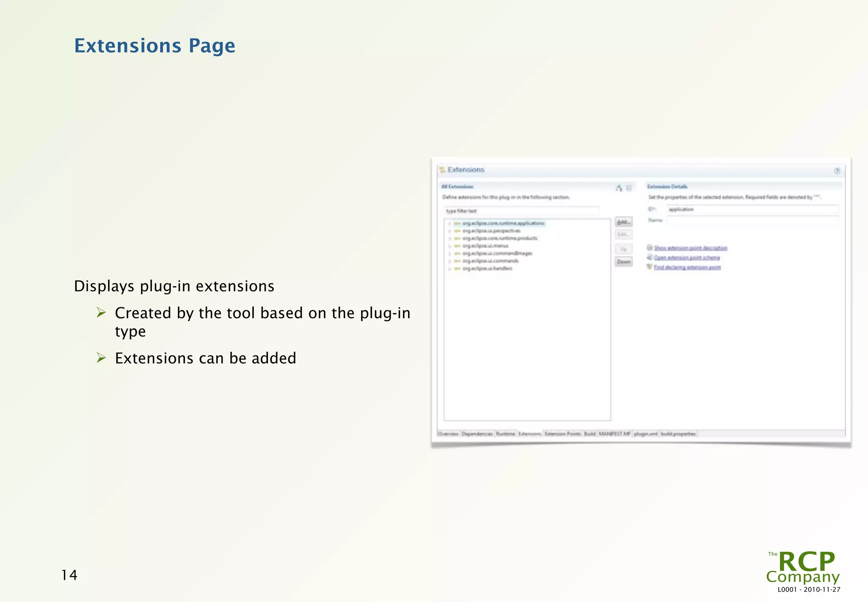This screenshot has width=868, height=602.
Task: Click the Extensions Page slide title
Action: [155, 46]
